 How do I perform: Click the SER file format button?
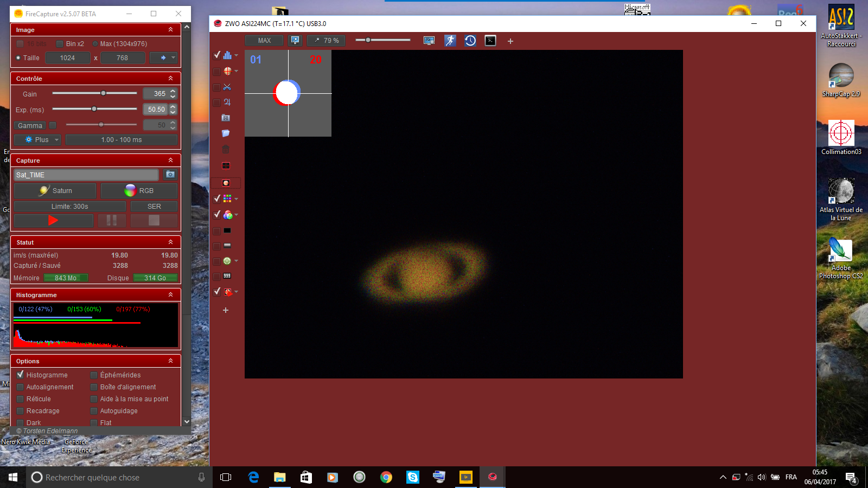154,207
